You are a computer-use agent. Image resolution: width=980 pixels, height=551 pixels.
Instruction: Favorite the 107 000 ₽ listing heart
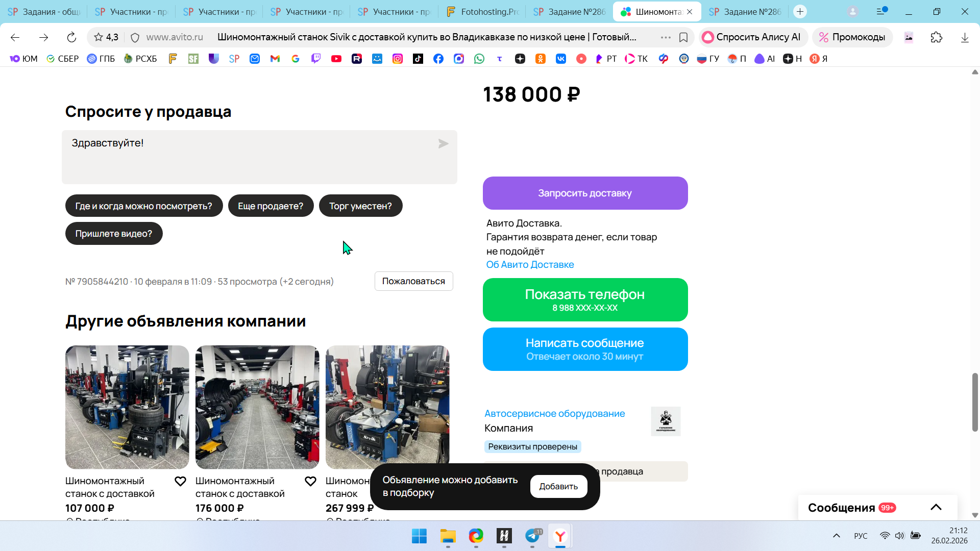(x=180, y=481)
